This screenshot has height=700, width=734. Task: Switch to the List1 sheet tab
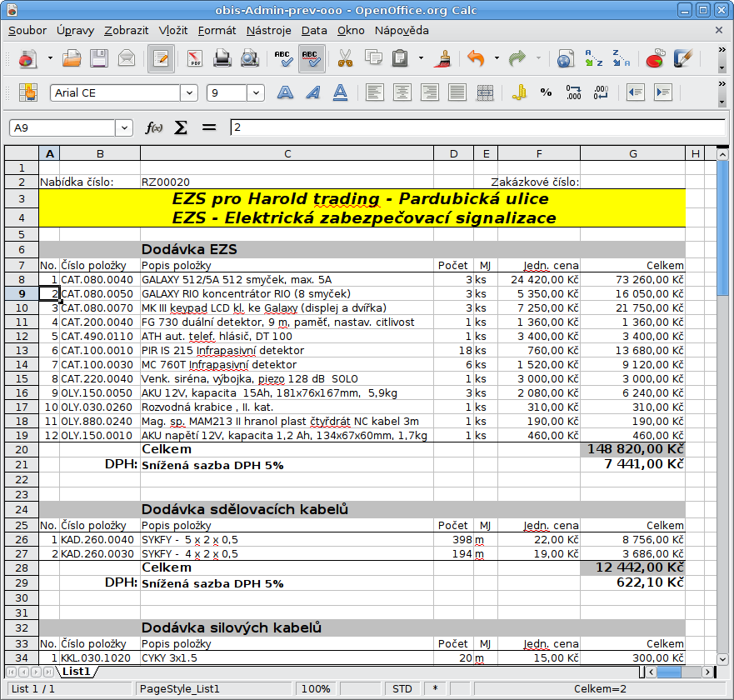[77, 671]
